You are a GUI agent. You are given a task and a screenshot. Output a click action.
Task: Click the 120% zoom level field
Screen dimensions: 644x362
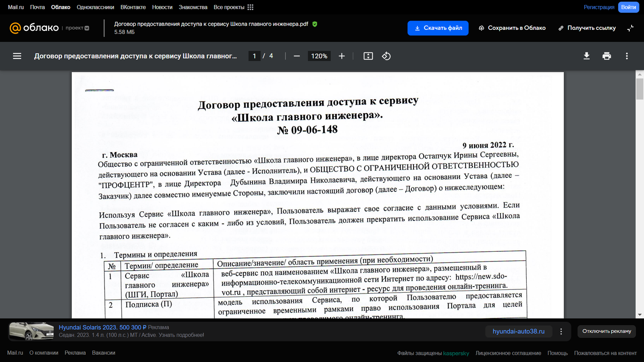319,56
